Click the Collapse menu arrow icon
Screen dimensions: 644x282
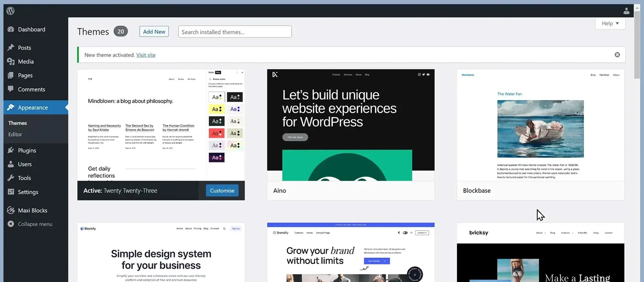click(11, 224)
